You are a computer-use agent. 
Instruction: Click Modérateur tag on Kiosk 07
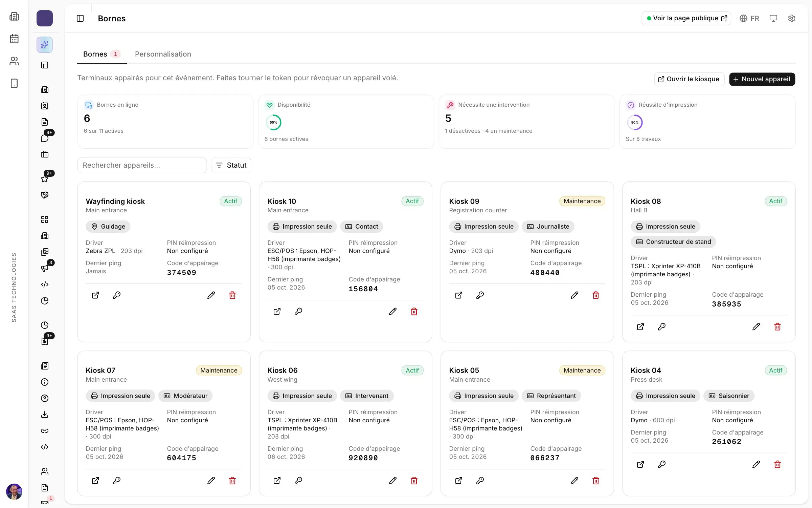(x=185, y=396)
